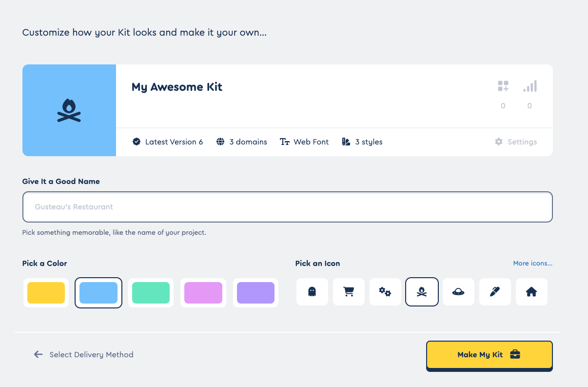Click the Make My Kit button
The image size is (588, 387).
pos(490,355)
